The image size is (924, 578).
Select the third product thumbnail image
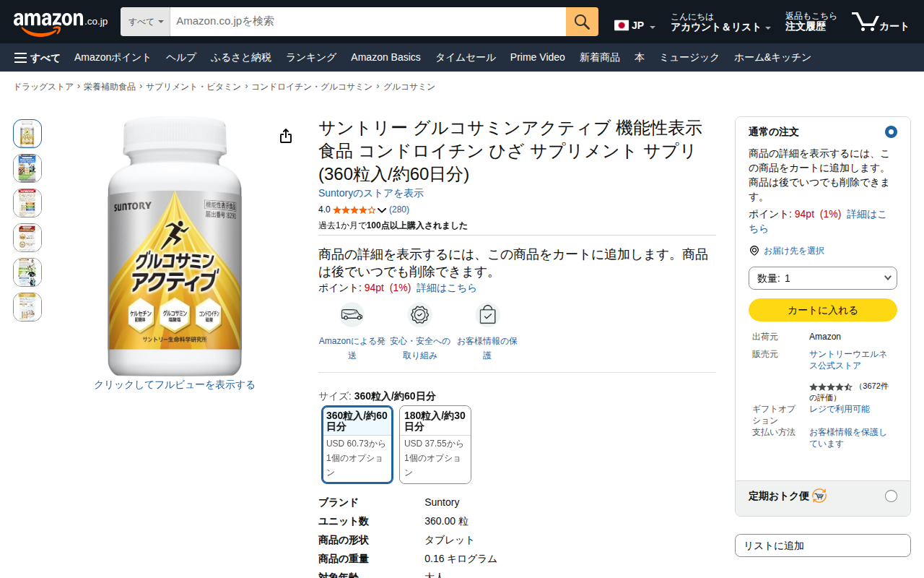click(x=27, y=203)
